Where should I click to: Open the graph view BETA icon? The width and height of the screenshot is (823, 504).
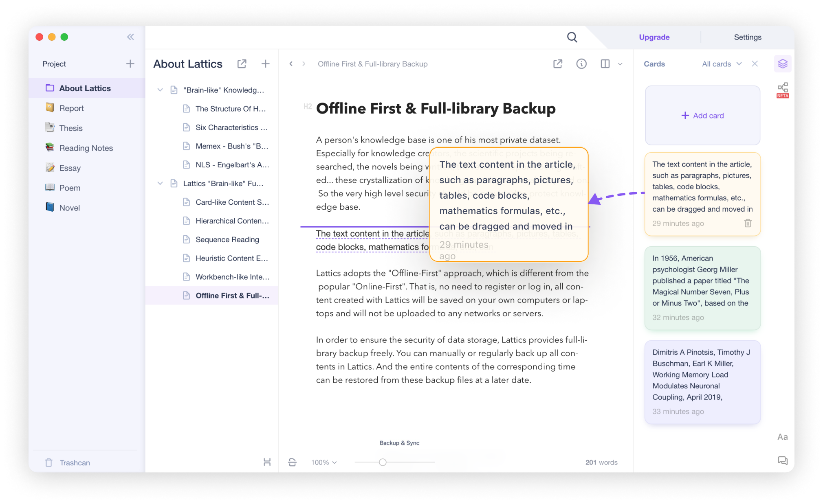(x=782, y=90)
